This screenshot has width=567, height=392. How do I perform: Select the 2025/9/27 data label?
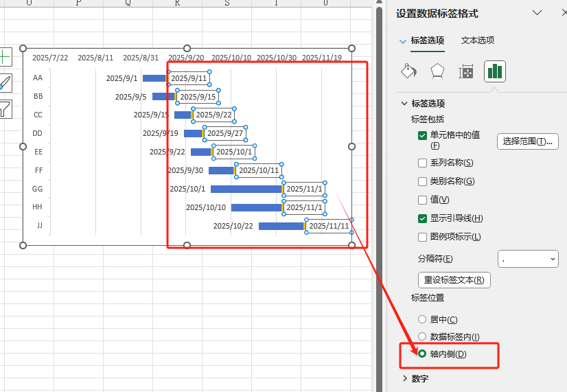(225, 133)
